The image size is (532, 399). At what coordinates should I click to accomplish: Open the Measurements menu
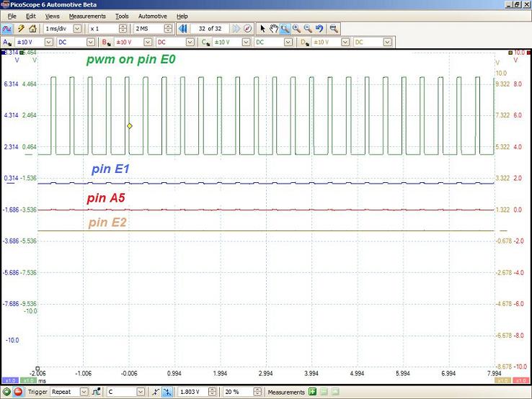pos(87,17)
